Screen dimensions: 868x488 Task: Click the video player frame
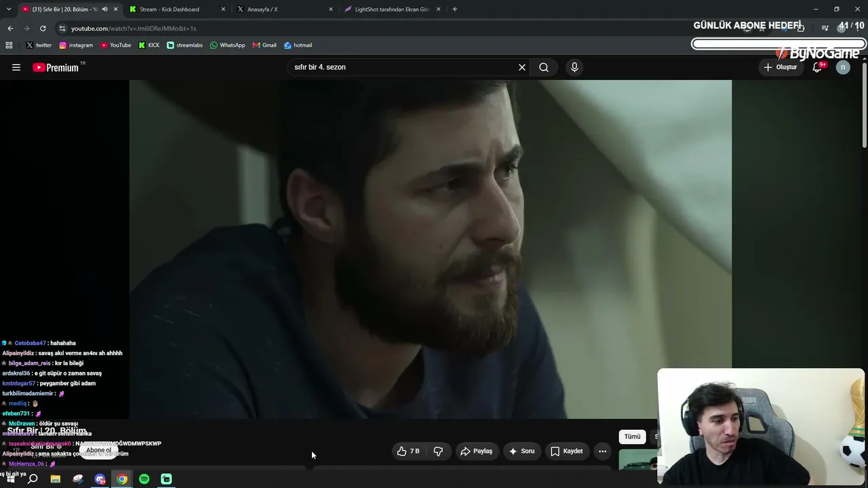pyautogui.click(x=431, y=249)
